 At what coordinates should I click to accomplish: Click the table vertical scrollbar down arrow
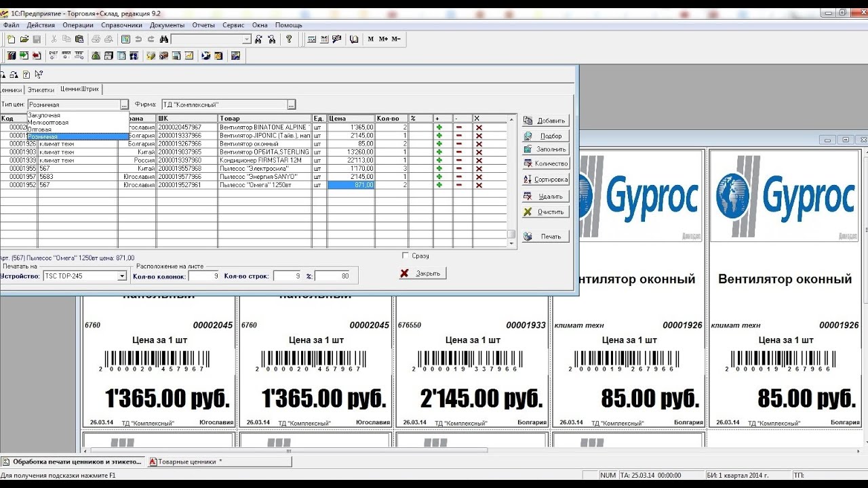(512, 243)
